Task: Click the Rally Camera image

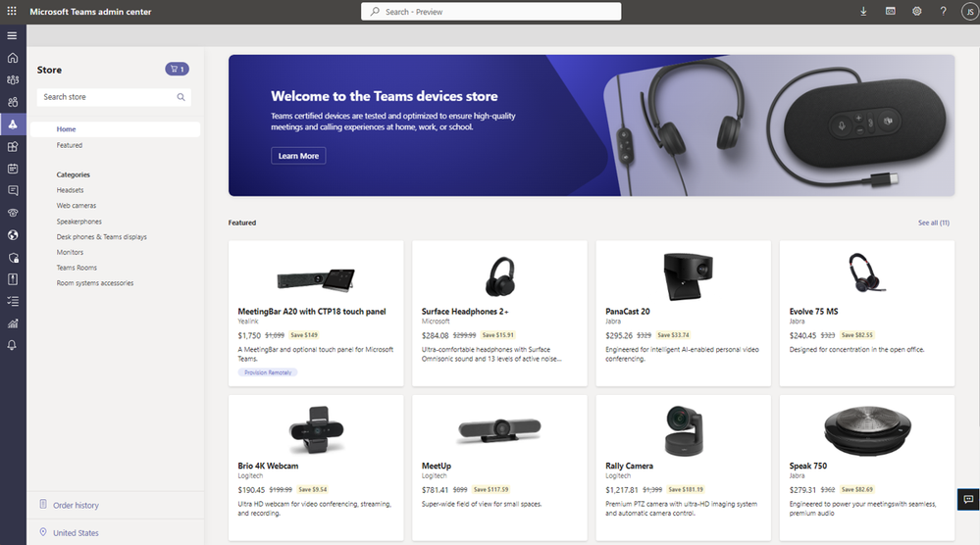Action: tap(684, 430)
